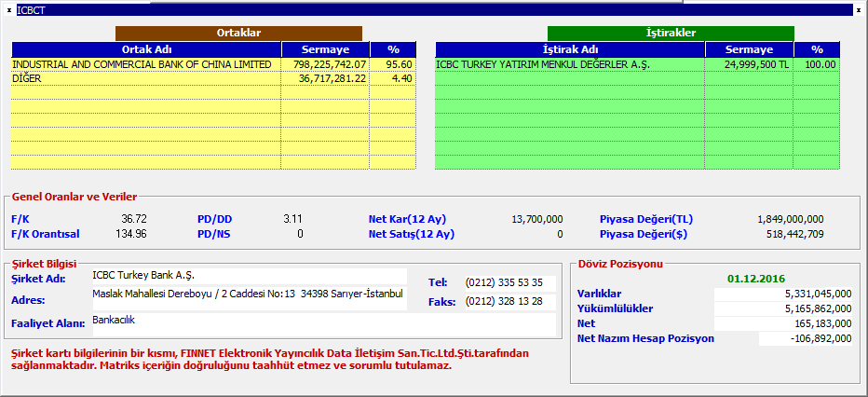This screenshot has height=397, width=868.
Task: Click the F/K value 36.72
Action: click(x=134, y=219)
